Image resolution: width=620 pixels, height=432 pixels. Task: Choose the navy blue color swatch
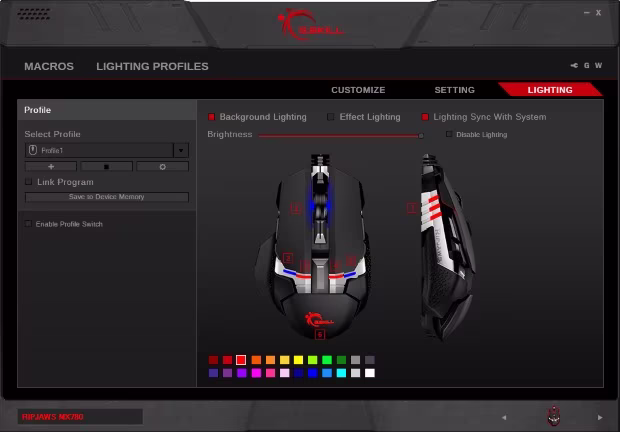click(x=299, y=373)
